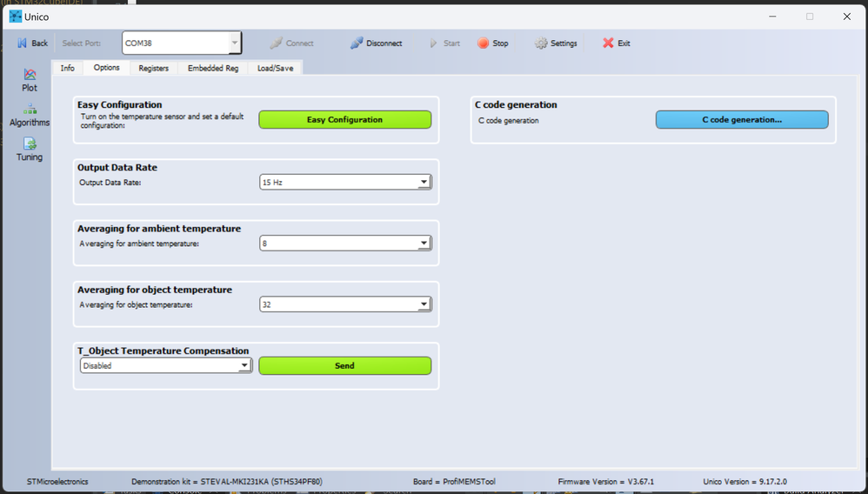
Task: Click the Board = ProfiMEMSTool status text
Action: [x=454, y=482]
